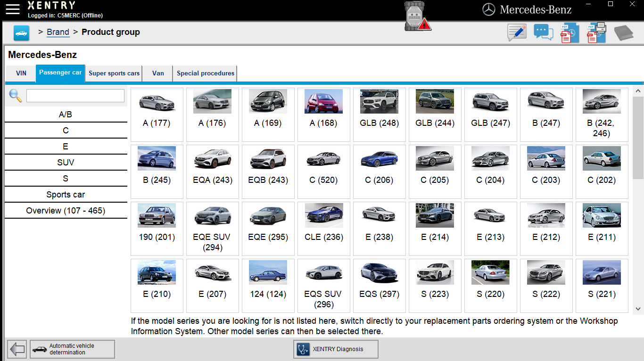Choose the C (202) model series
644x361 pixels.
coord(602,172)
